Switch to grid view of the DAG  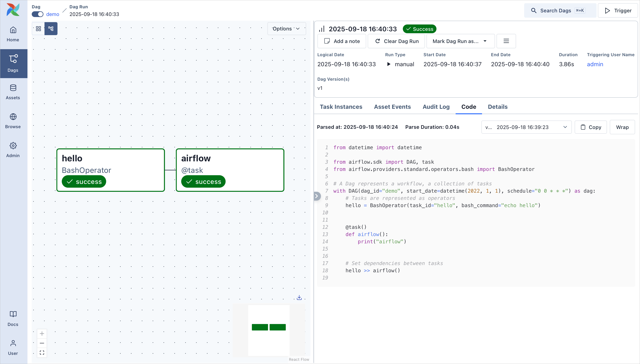(38, 29)
